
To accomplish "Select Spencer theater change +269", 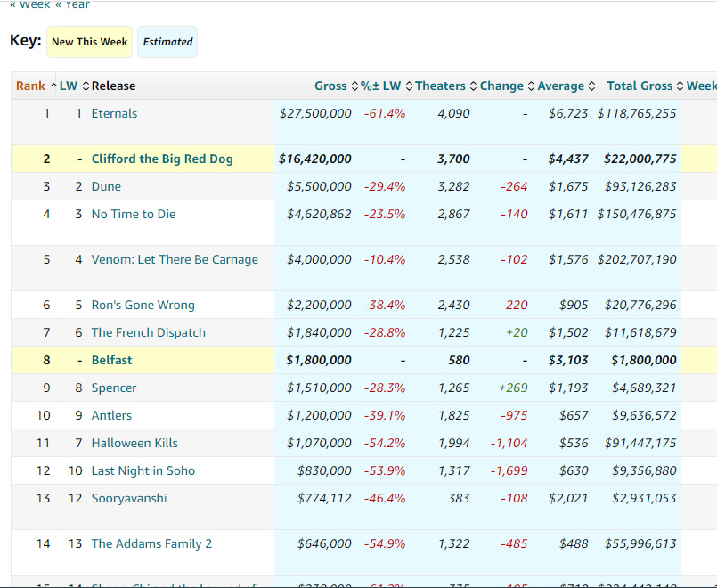I will click(x=514, y=388).
